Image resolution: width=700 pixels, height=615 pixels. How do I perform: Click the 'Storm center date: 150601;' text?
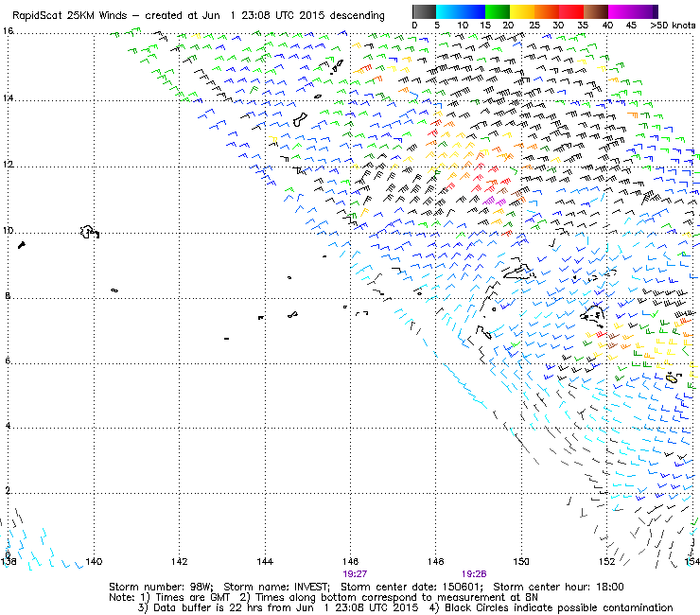[412, 587]
